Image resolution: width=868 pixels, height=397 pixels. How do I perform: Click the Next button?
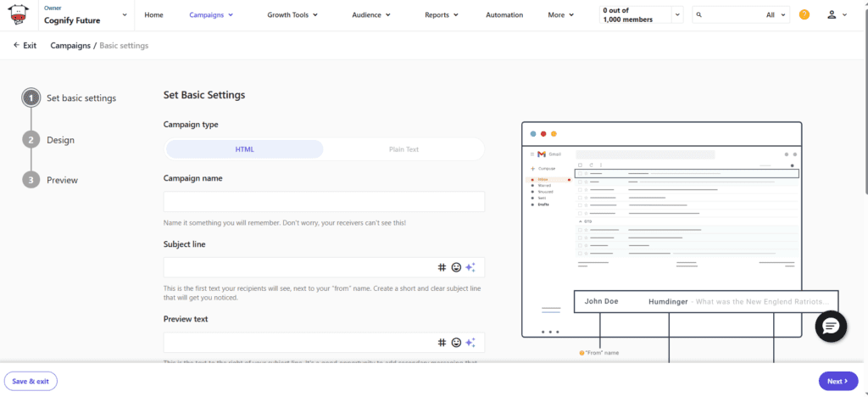tap(837, 381)
